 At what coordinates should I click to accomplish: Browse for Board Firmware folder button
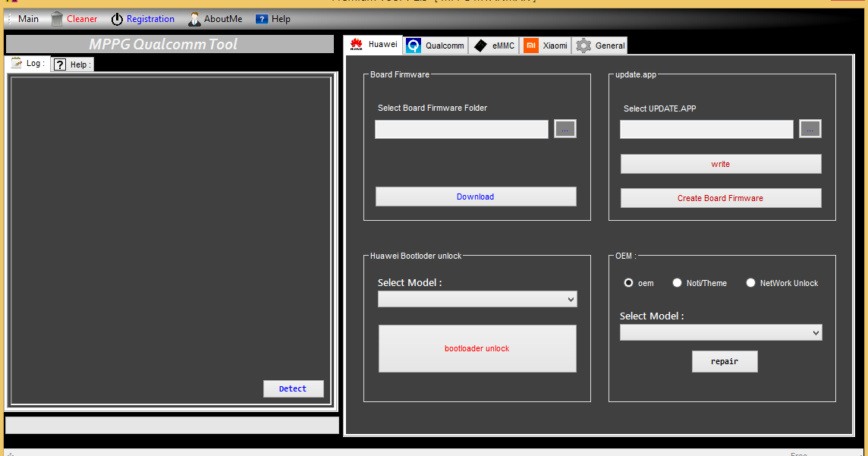(565, 129)
